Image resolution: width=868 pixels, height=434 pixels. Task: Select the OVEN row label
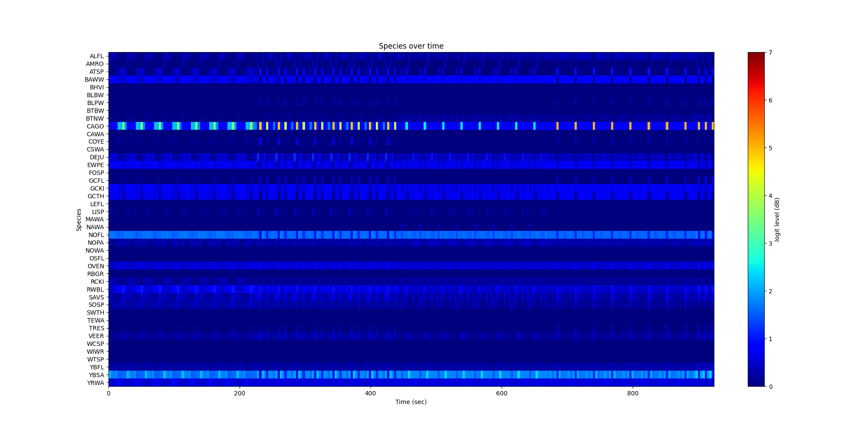pos(95,266)
